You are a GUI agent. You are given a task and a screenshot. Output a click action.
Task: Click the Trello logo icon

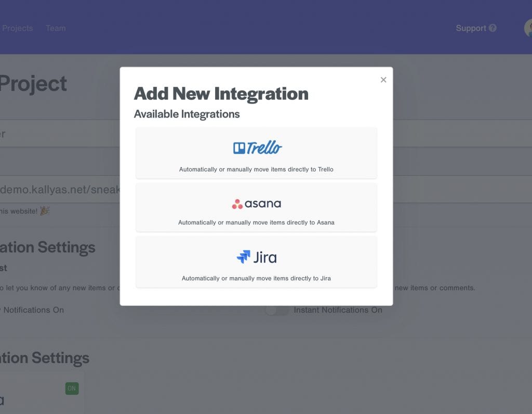point(257,147)
